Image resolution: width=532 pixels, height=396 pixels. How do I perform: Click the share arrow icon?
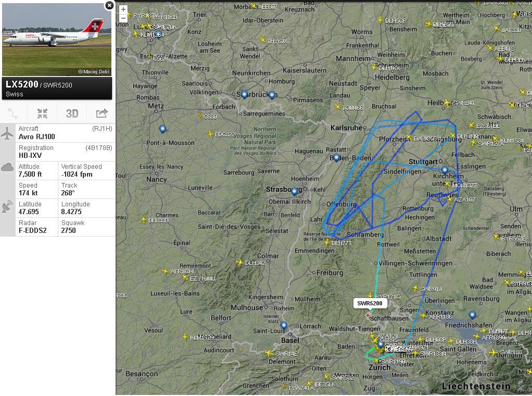[x=102, y=114]
